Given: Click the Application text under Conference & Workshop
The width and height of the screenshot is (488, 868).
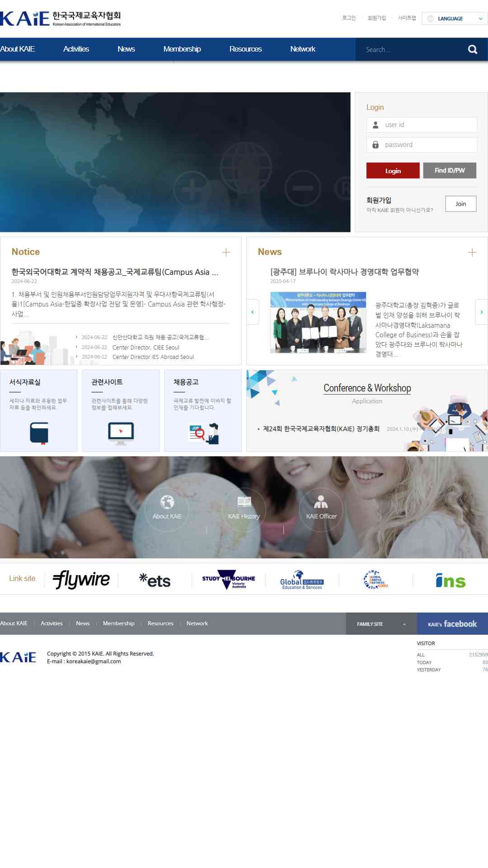Looking at the screenshot, I should click(x=367, y=401).
